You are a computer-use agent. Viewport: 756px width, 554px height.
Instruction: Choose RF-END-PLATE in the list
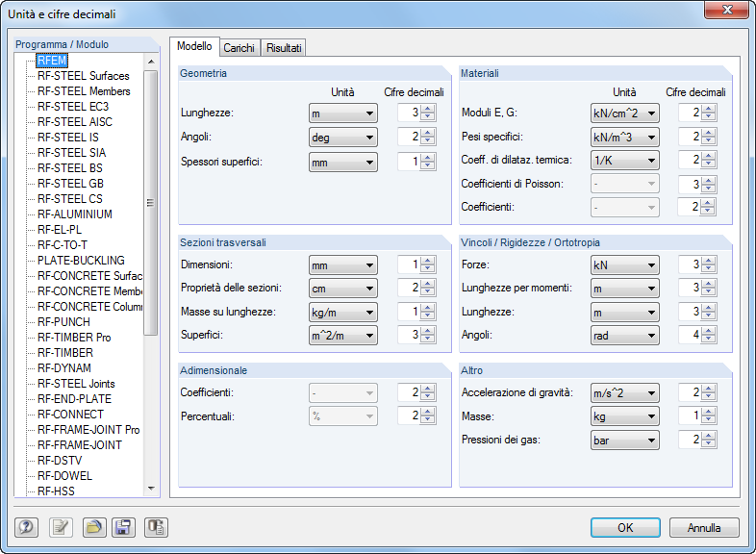point(74,399)
